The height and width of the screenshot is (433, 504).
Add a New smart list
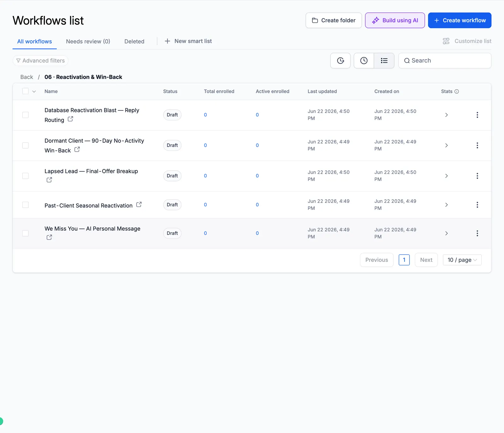(x=188, y=41)
